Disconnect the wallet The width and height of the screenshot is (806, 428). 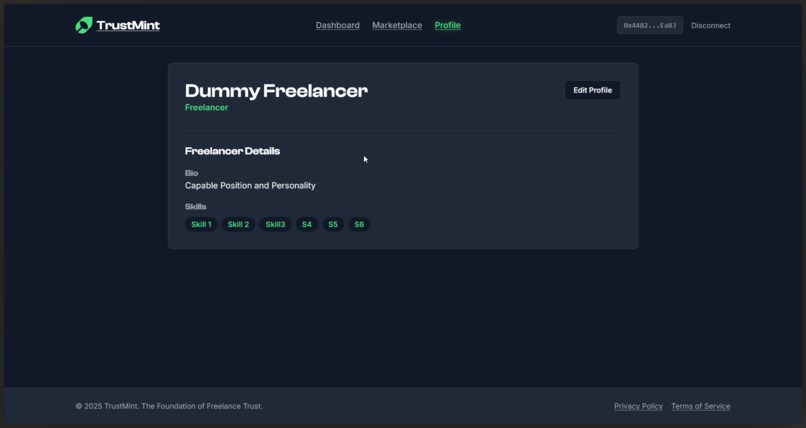pos(710,25)
